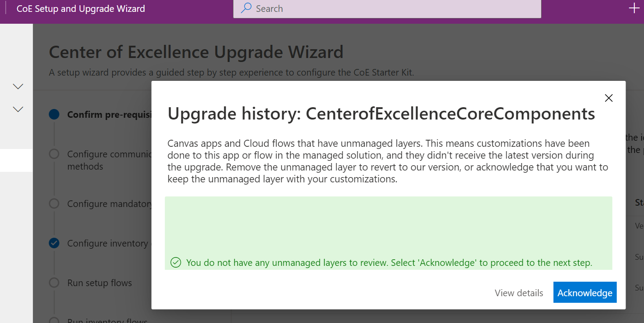This screenshot has height=323, width=644.
Task: Click the Status column header
Action: [640, 202]
